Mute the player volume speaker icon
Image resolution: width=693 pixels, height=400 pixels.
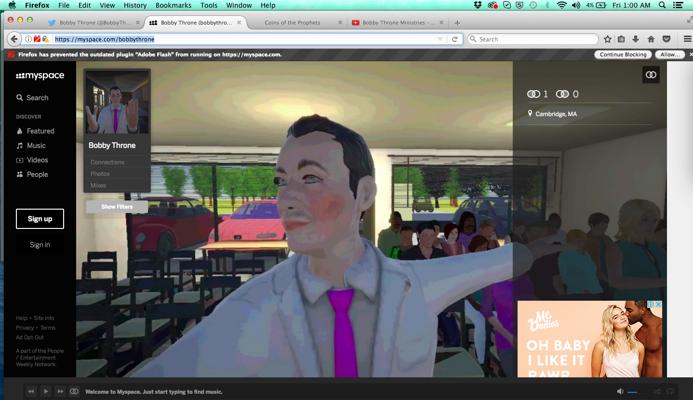point(620,391)
